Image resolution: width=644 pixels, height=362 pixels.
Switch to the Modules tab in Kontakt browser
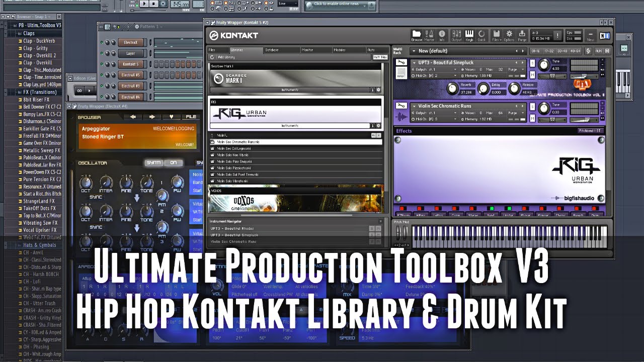349,50
